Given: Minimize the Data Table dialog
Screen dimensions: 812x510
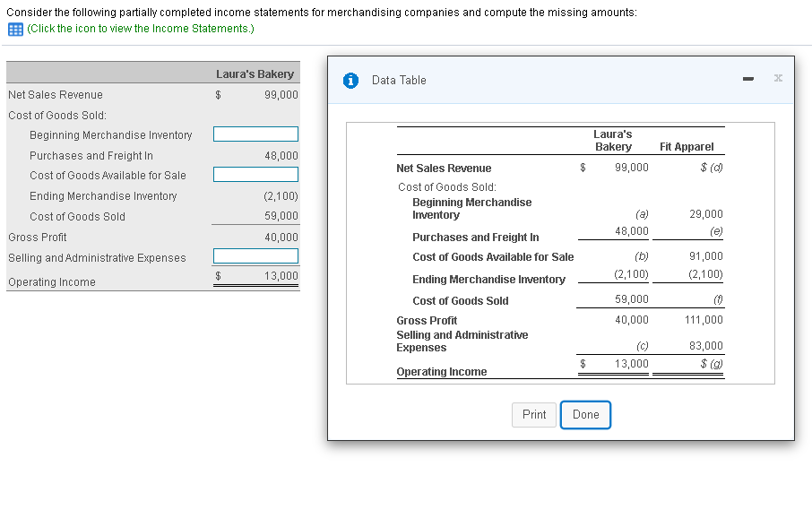Looking at the screenshot, I should [x=747, y=79].
